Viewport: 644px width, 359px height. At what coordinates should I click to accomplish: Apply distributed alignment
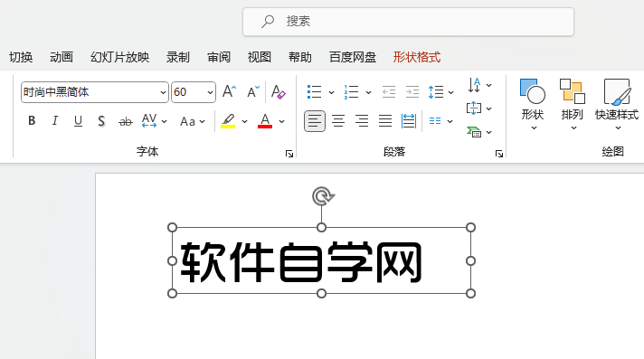click(409, 121)
